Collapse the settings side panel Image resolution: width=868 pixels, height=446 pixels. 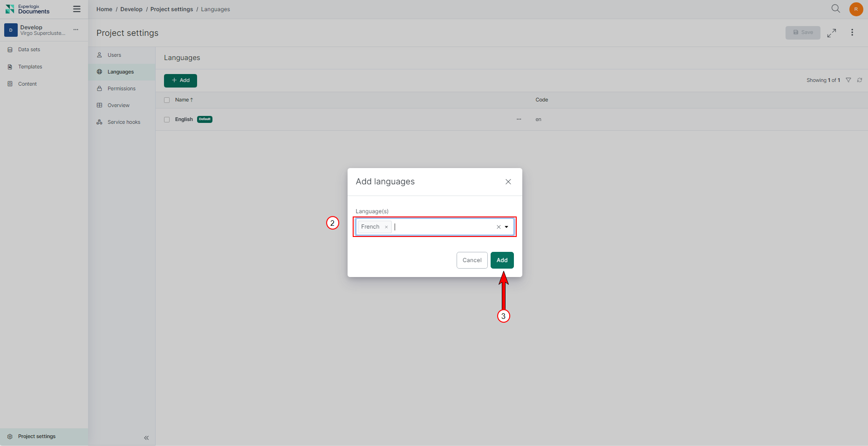click(146, 438)
